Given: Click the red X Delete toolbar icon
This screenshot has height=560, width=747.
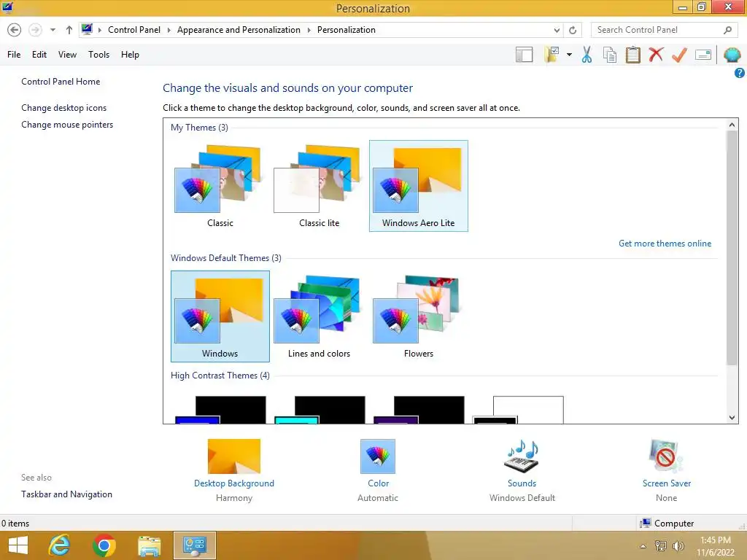Looking at the screenshot, I should 656,55.
